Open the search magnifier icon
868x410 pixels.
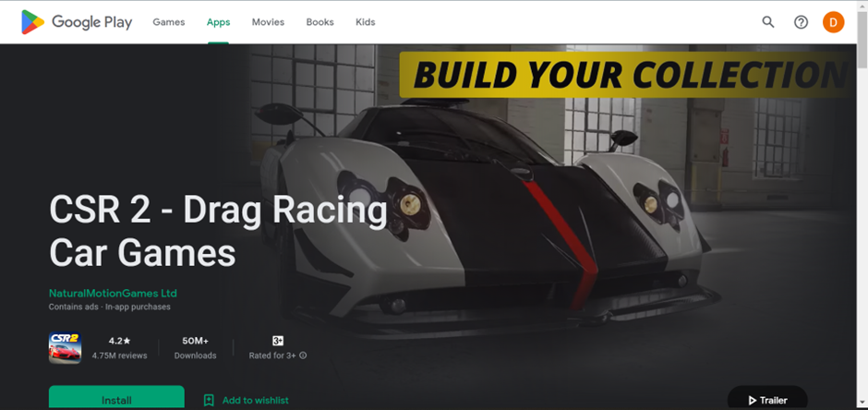(x=767, y=22)
